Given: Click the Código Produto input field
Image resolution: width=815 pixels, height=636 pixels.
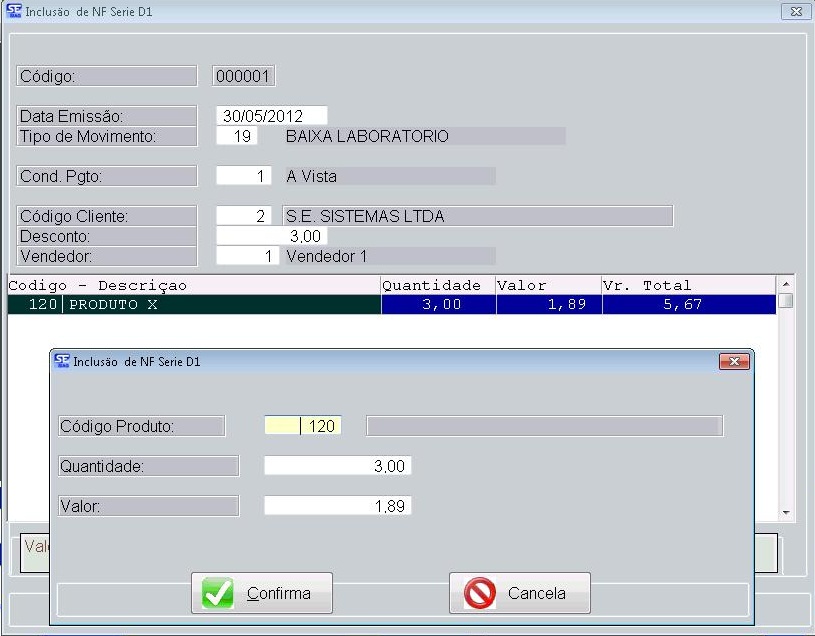Looking at the screenshot, I should point(303,426).
